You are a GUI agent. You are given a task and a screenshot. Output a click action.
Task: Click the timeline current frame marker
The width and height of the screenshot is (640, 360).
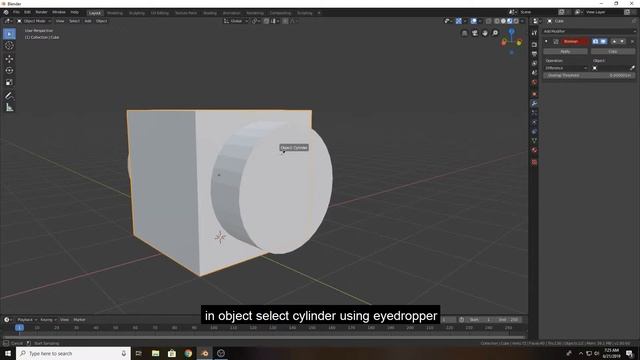point(19,328)
